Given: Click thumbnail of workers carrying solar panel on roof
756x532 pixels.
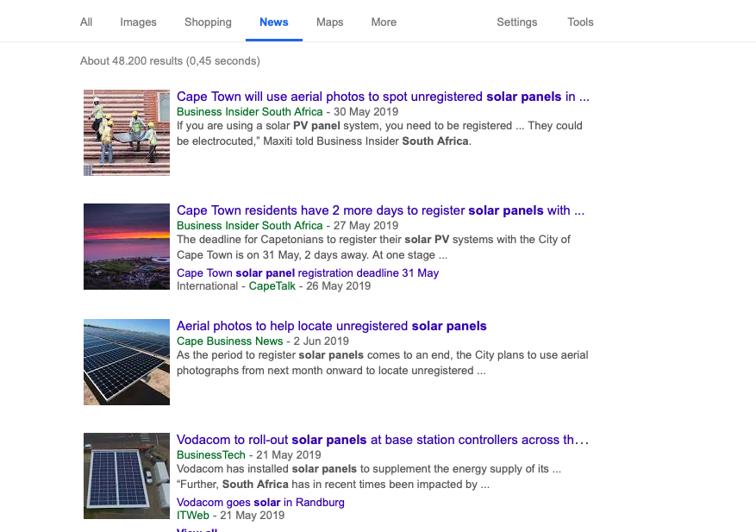Looking at the screenshot, I should [127, 133].
